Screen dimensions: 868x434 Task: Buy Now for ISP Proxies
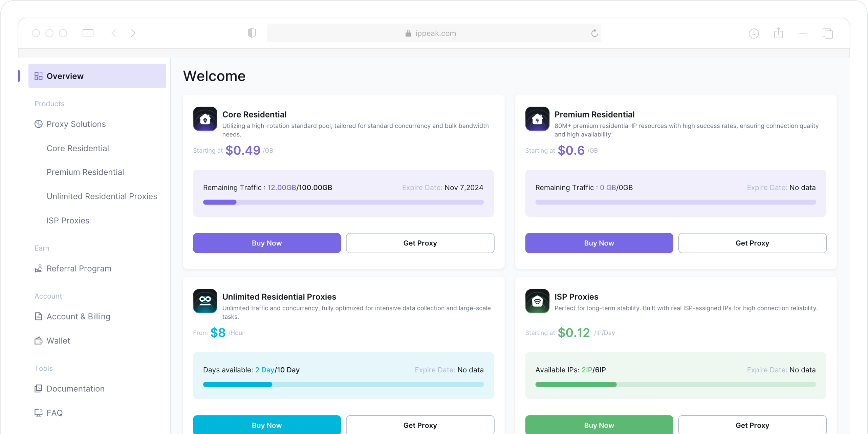click(x=599, y=425)
